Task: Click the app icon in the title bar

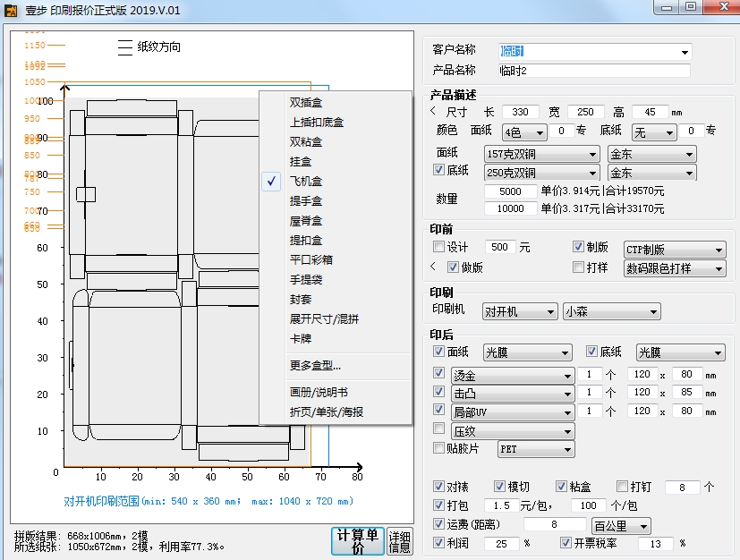Action: pyautogui.click(x=11, y=10)
